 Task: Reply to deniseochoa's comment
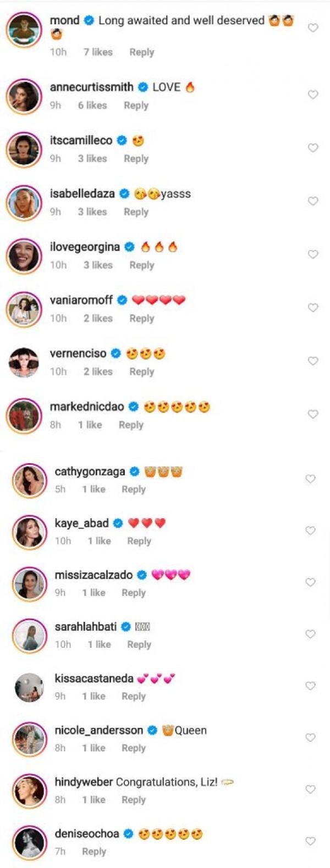(x=94, y=852)
